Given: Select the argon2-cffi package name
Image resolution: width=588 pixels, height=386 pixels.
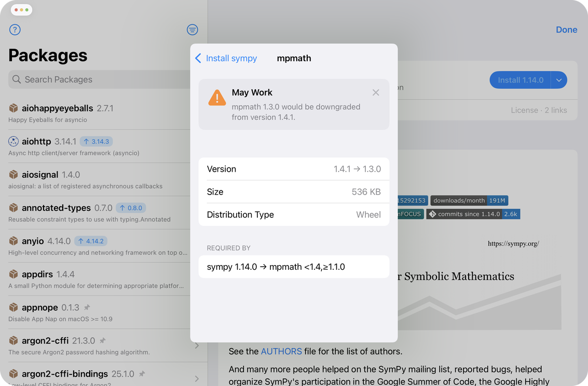Looking at the screenshot, I should 45,341.
